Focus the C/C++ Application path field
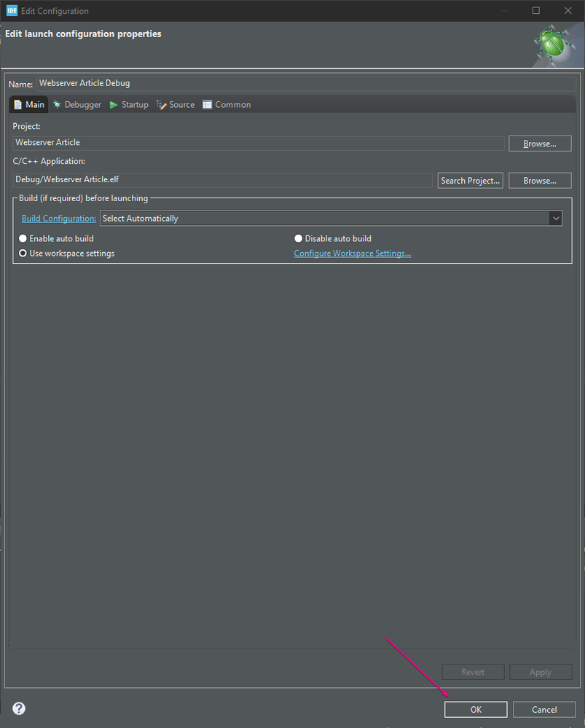This screenshot has width=585, height=728. (x=222, y=180)
